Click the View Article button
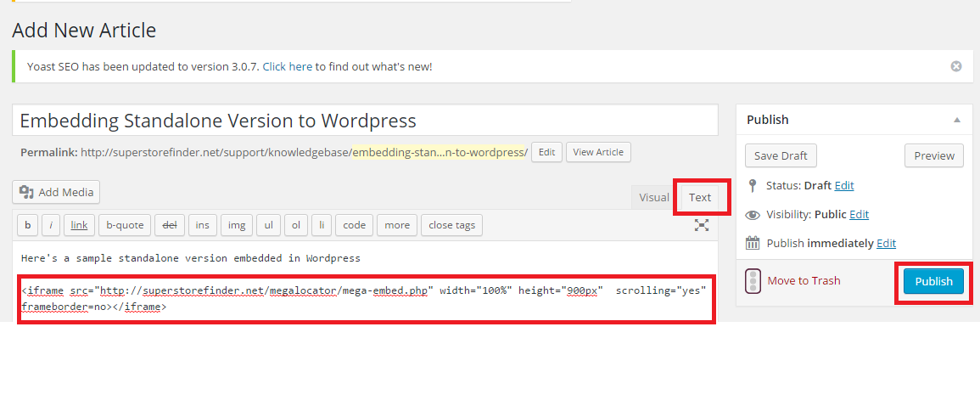The width and height of the screenshot is (980, 417). (598, 152)
